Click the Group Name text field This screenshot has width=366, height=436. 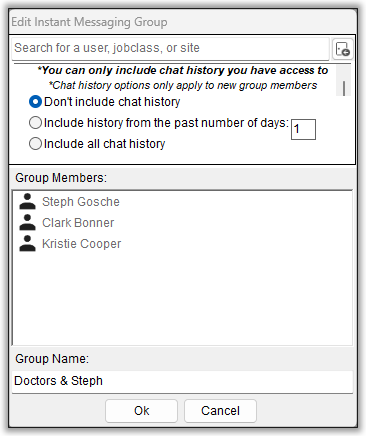[182, 381]
